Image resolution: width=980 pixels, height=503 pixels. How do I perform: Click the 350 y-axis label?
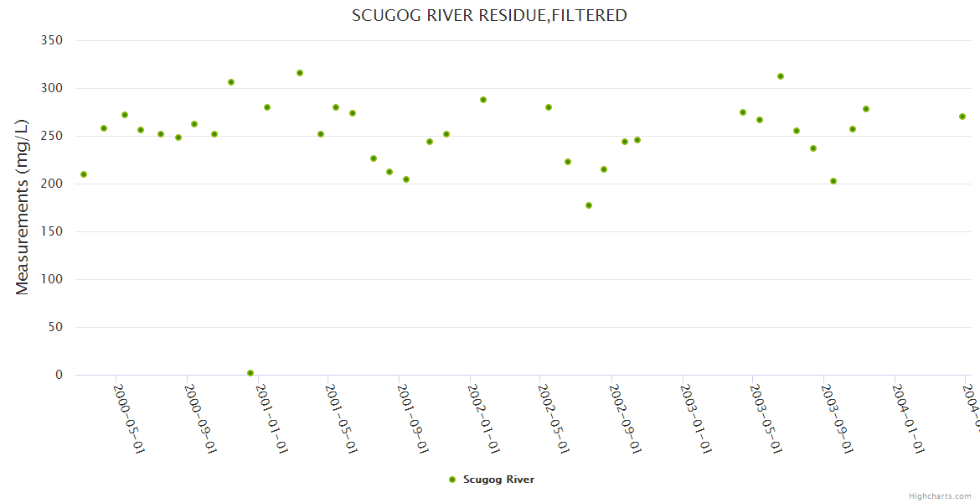tap(52, 40)
